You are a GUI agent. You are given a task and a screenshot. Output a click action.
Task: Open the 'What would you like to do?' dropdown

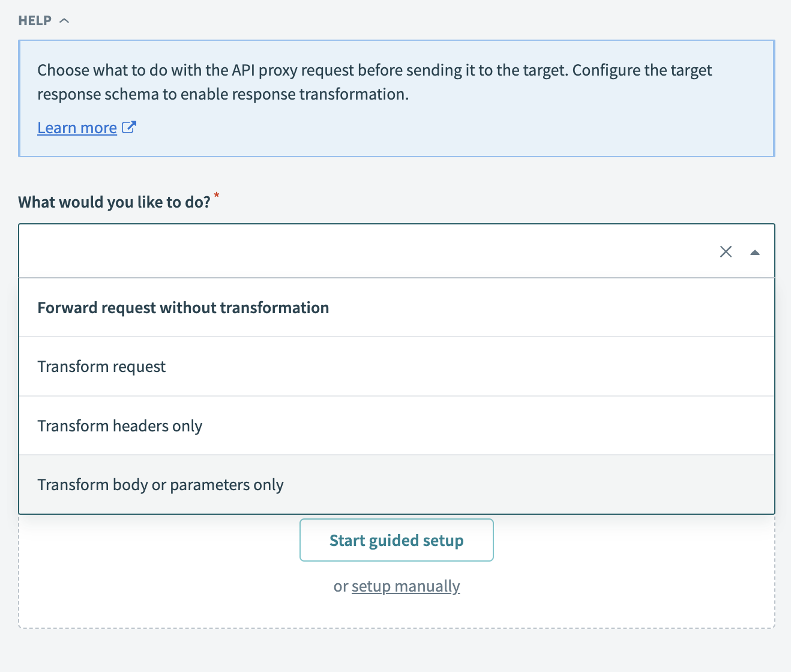click(x=360, y=251)
